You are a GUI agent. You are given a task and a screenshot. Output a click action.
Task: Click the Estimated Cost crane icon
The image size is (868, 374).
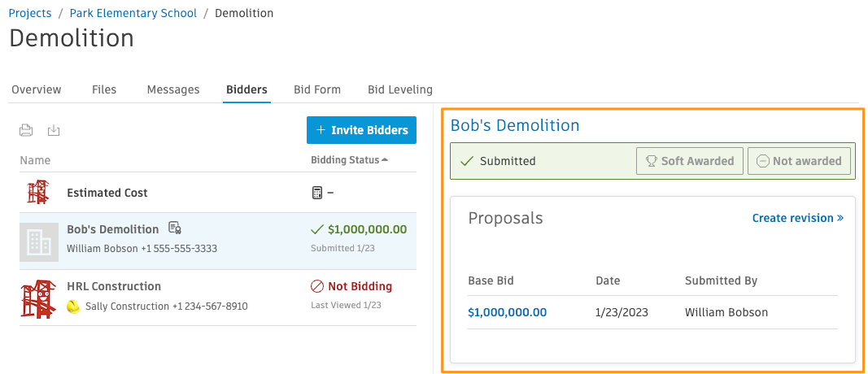coord(37,192)
